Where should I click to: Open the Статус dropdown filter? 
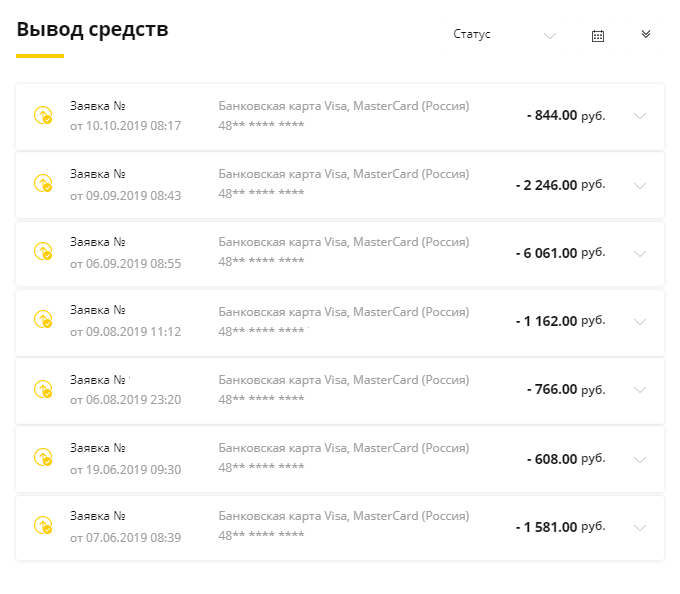click(504, 35)
